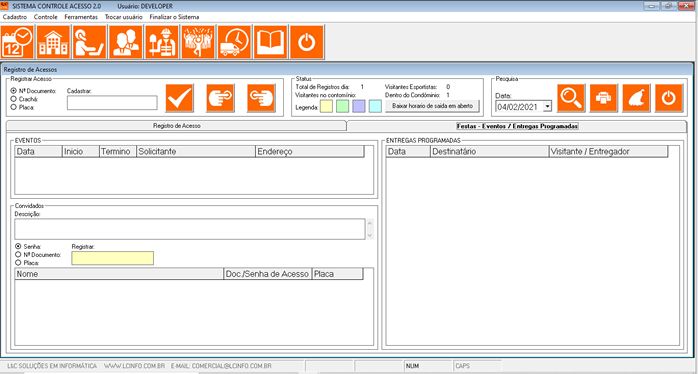Select Nº Documento radio in Registrar Acesso
Viewport: 698px width, 374px height.
pos(14,90)
